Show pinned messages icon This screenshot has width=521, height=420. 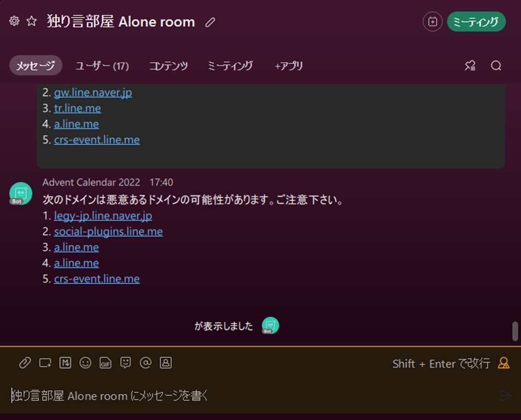coord(470,66)
